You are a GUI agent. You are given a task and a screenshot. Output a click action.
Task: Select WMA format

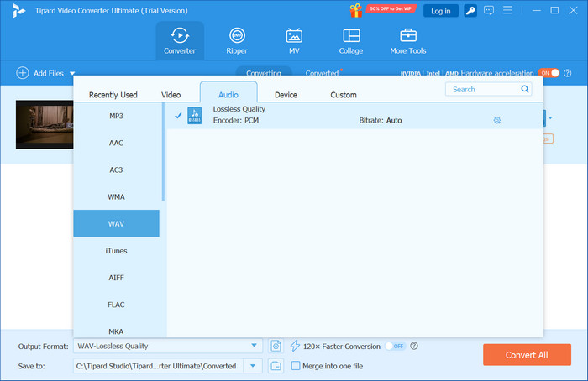pos(116,196)
